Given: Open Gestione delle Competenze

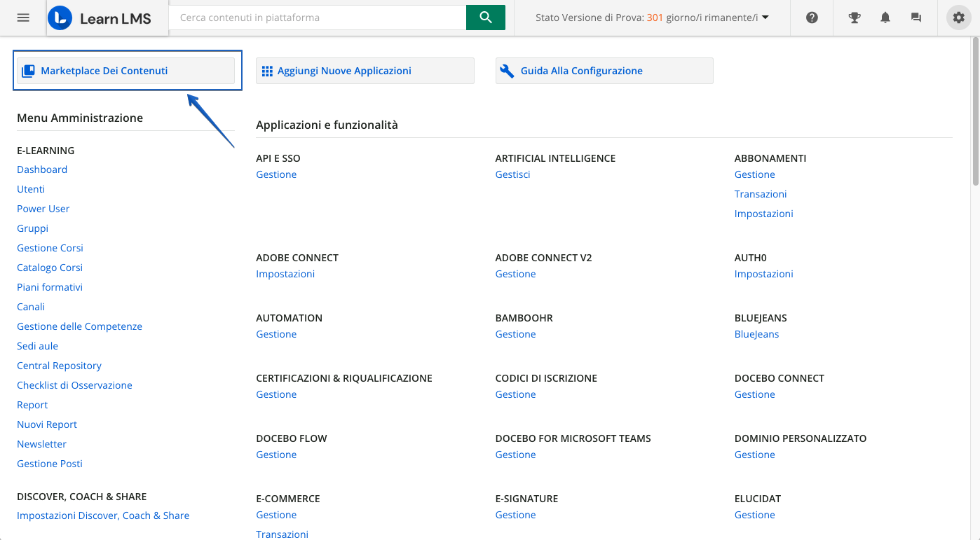Looking at the screenshot, I should click(80, 326).
